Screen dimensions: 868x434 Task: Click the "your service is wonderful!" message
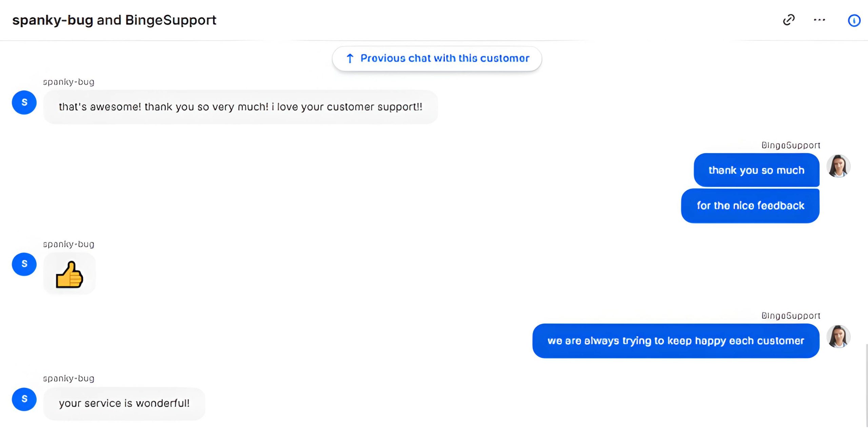pyautogui.click(x=124, y=403)
